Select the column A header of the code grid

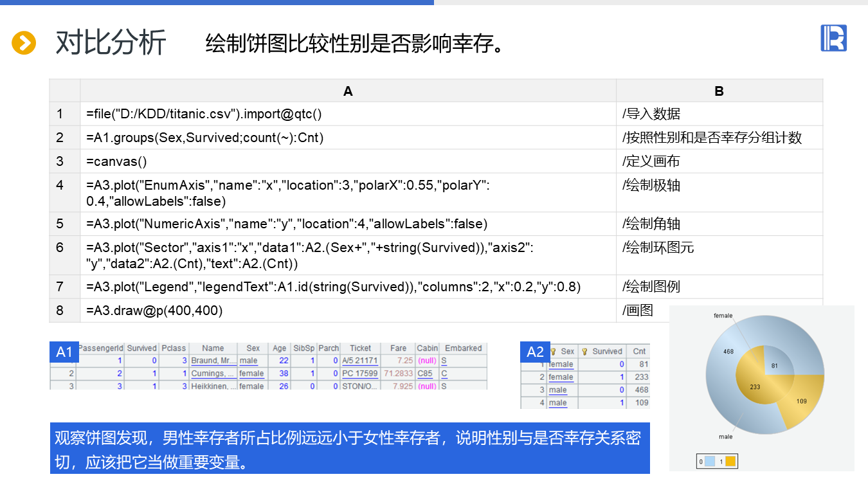click(348, 91)
